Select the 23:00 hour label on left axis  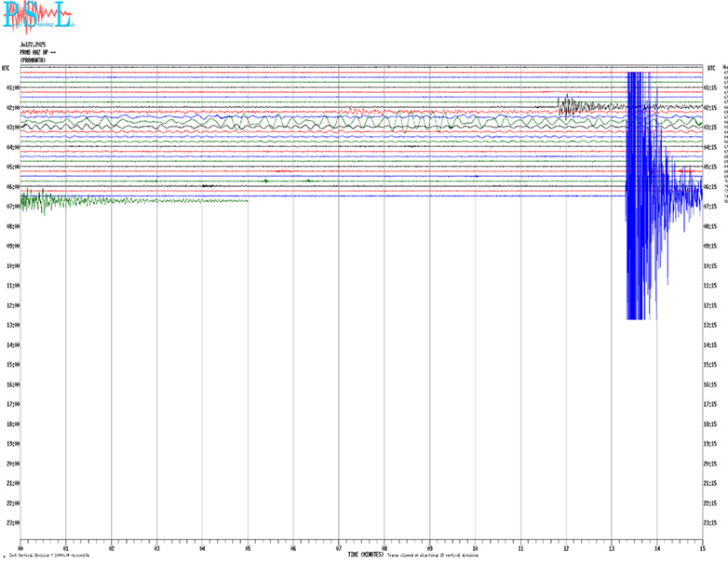[13, 523]
